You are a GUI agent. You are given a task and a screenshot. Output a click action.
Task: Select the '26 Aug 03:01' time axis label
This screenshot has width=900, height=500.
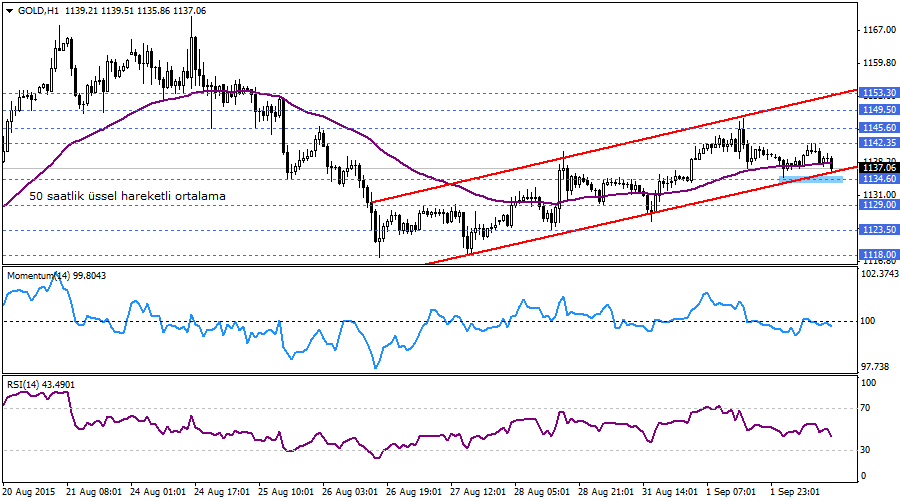click(x=354, y=492)
